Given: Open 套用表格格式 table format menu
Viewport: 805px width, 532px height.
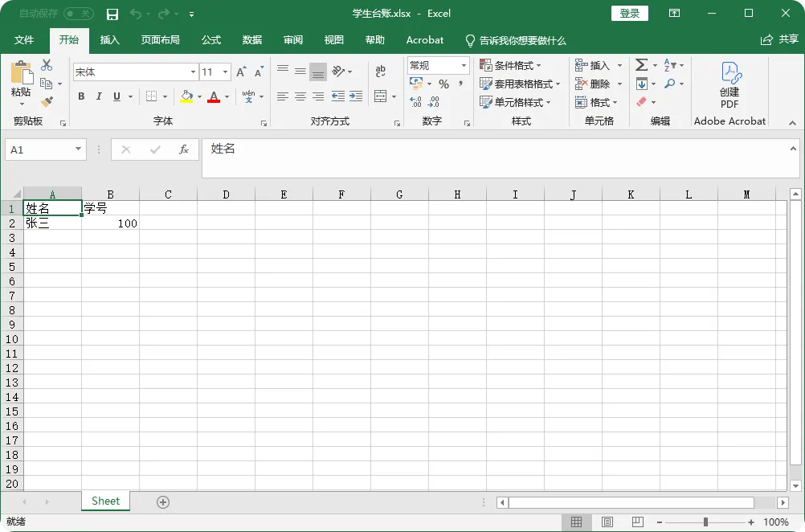Looking at the screenshot, I should [x=520, y=84].
